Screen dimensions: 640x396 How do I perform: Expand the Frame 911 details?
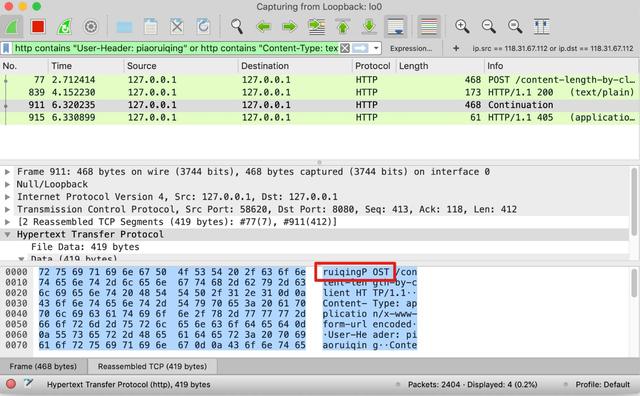pyautogui.click(x=7, y=172)
